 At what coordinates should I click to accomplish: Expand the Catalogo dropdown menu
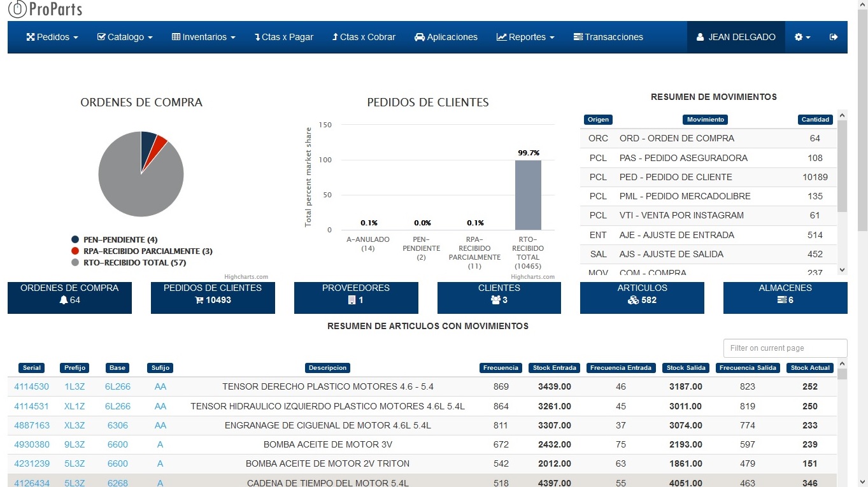pos(125,37)
